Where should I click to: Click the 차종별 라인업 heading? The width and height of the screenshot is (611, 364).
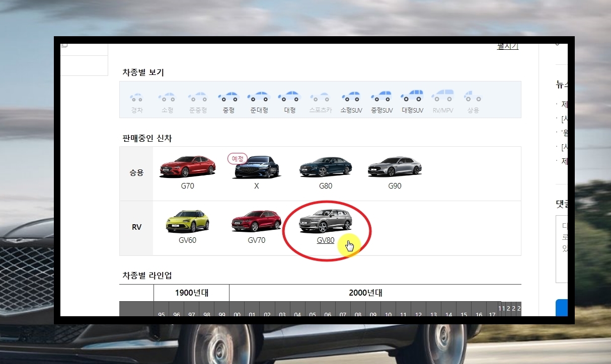click(147, 275)
